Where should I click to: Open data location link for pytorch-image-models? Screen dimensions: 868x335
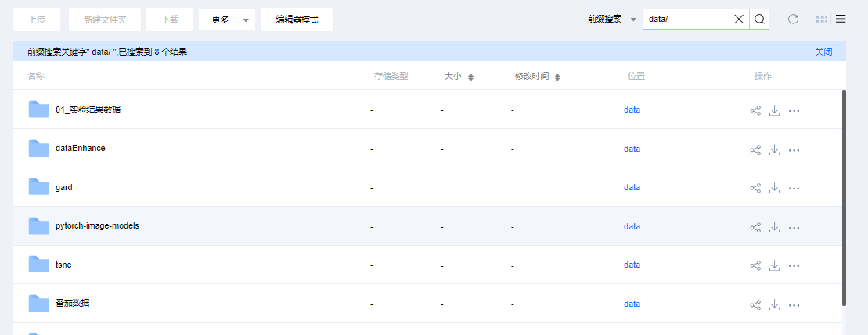click(x=632, y=226)
